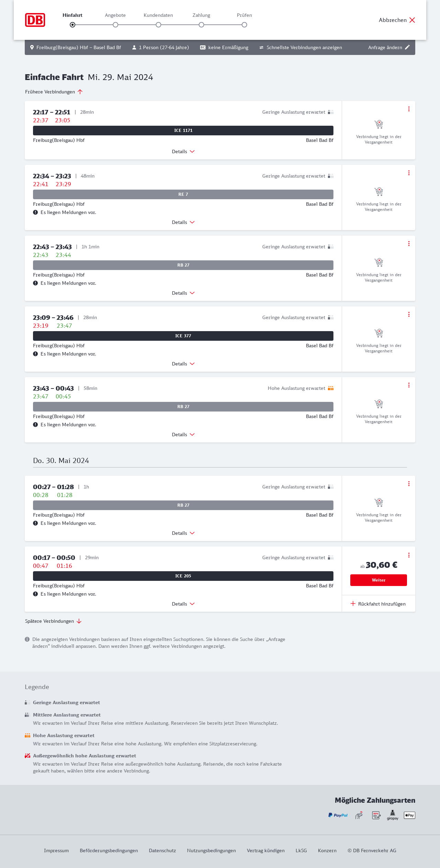Image resolution: width=440 pixels, height=868 pixels.
Task: Expand Details for ICE 377 connection
Action: 183,364
